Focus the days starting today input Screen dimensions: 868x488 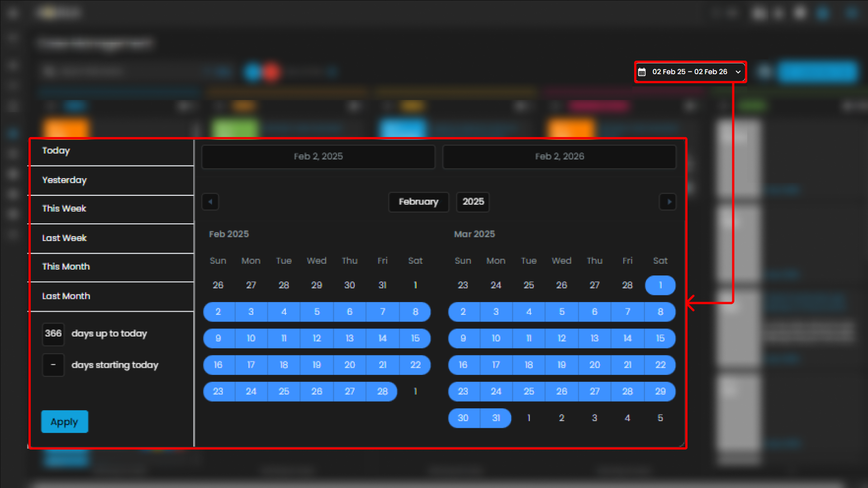(53, 365)
